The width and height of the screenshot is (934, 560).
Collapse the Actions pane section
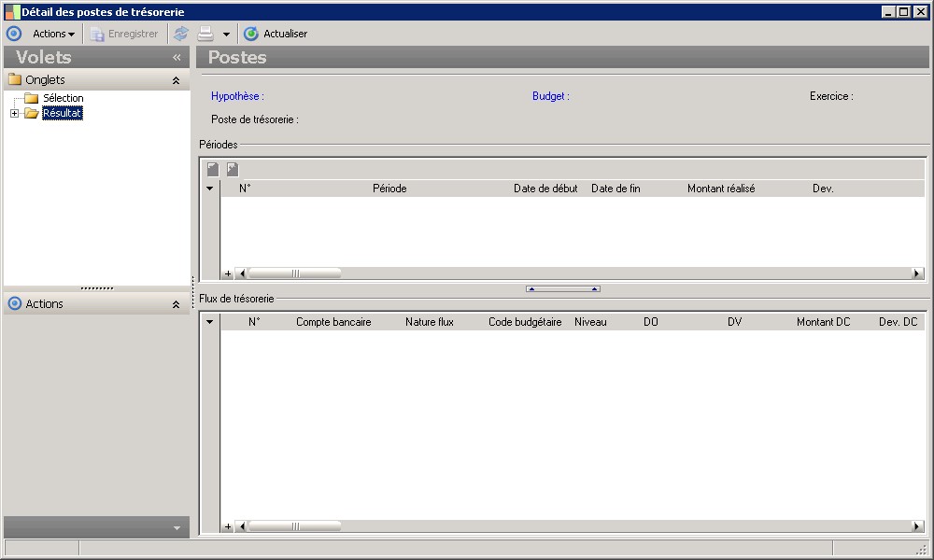tap(176, 304)
